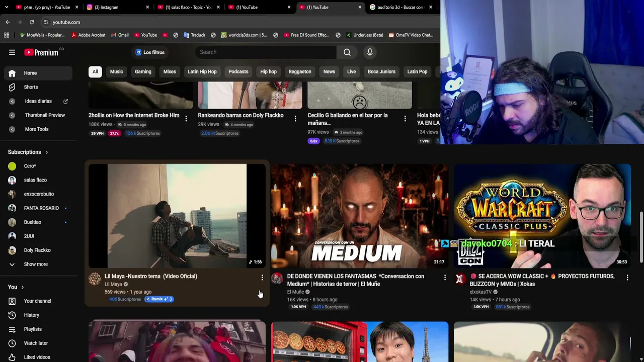
Task: Play the World of Warcraft Classic Plus thumbnail
Action: pyautogui.click(x=542, y=216)
